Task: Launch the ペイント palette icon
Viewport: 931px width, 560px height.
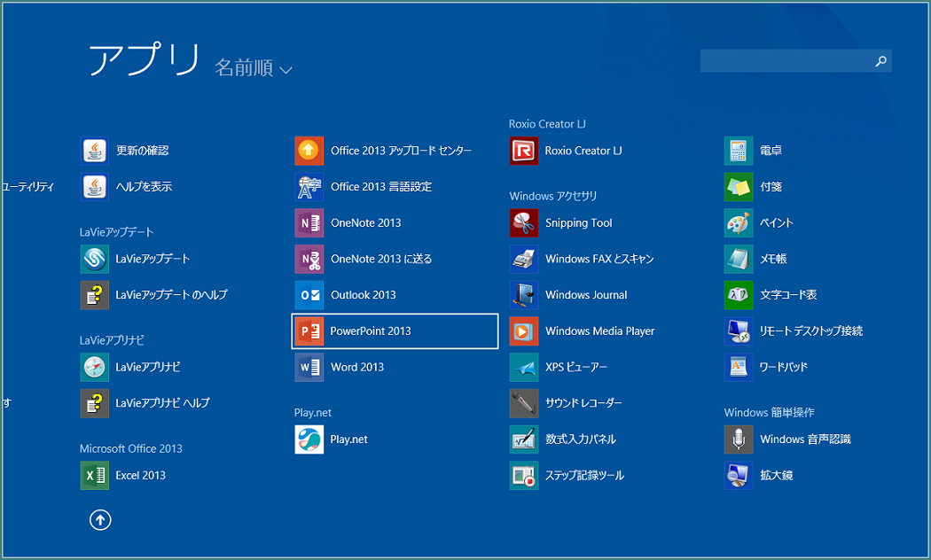Action: click(739, 223)
